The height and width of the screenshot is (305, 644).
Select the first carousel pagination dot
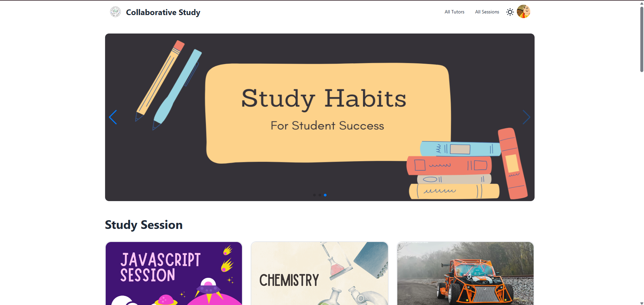click(x=314, y=195)
